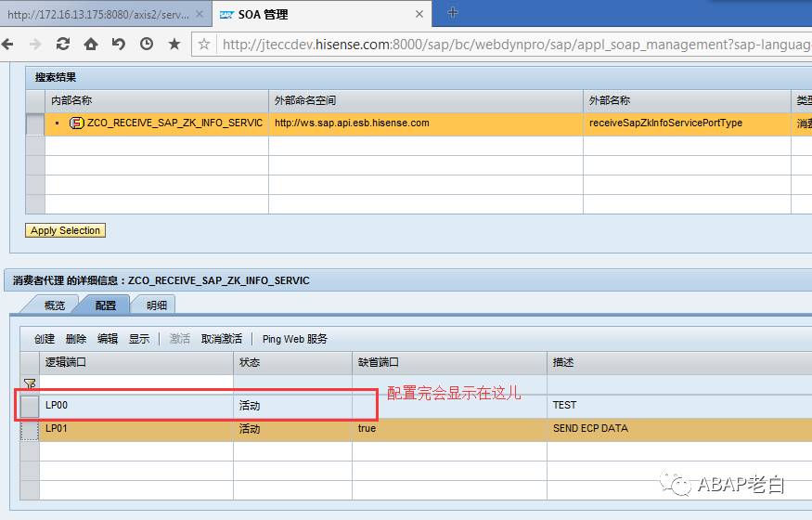
Task: Bookmark page with outline star icon
Action: [204, 44]
